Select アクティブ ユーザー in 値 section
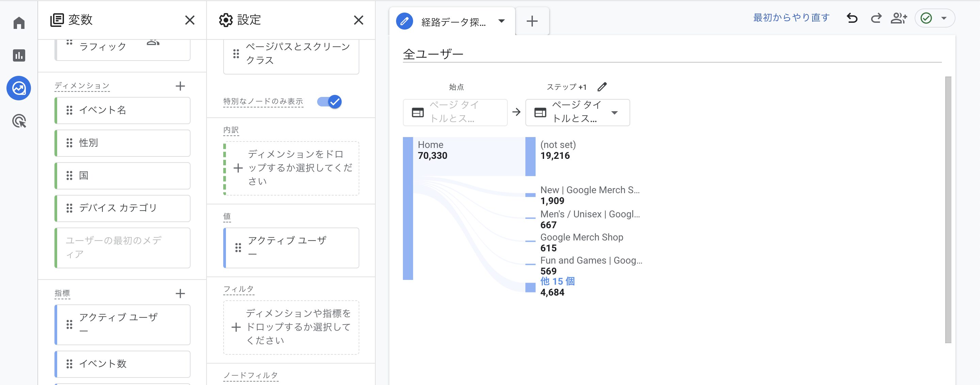Image resolution: width=980 pixels, height=385 pixels. pyautogui.click(x=291, y=248)
